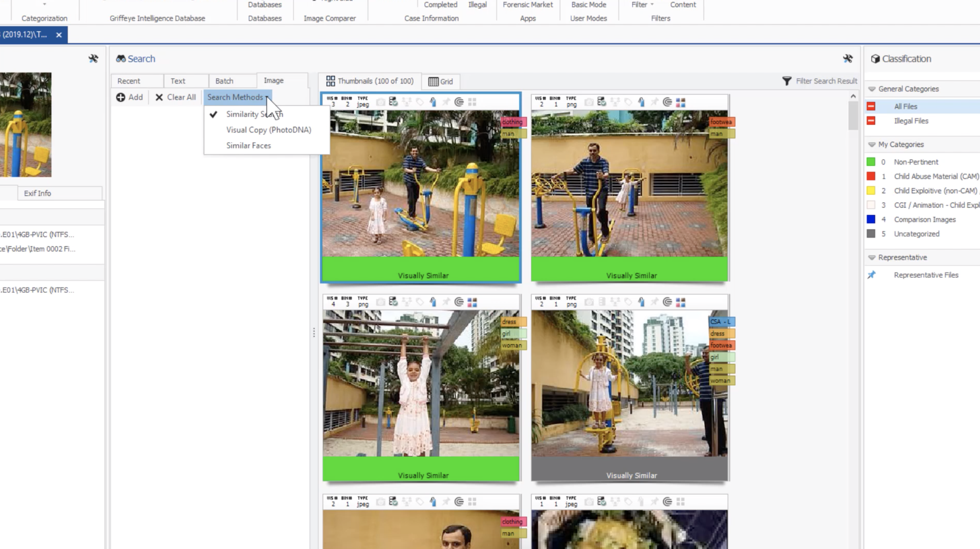
Task: Click the tag icon on the footwear-tagged png thumbnail
Action: click(x=628, y=102)
